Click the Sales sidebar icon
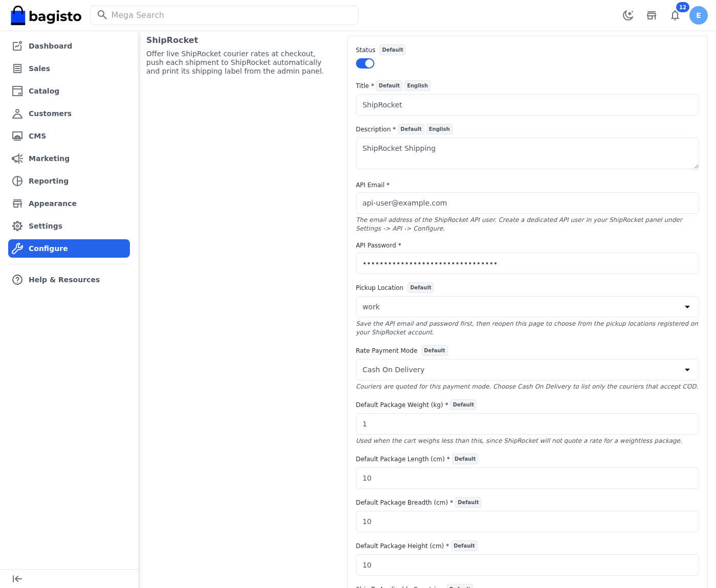The width and height of the screenshot is (716, 588). (x=17, y=69)
